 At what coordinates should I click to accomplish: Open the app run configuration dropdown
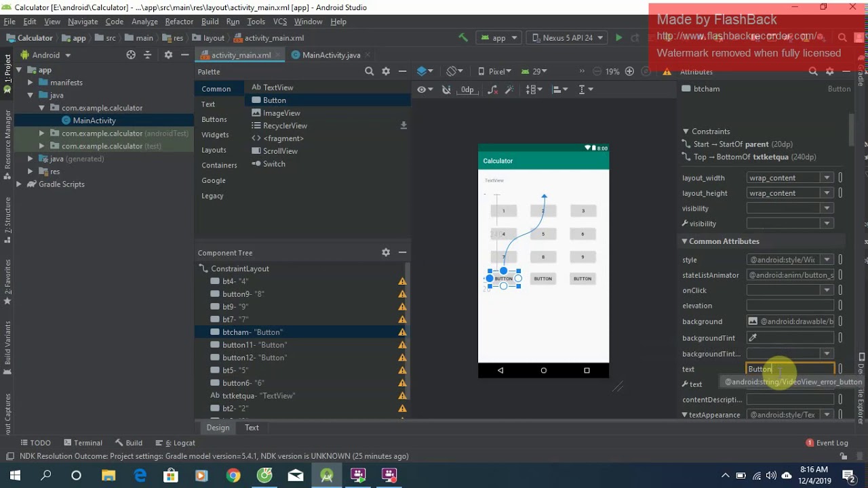pyautogui.click(x=499, y=38)
